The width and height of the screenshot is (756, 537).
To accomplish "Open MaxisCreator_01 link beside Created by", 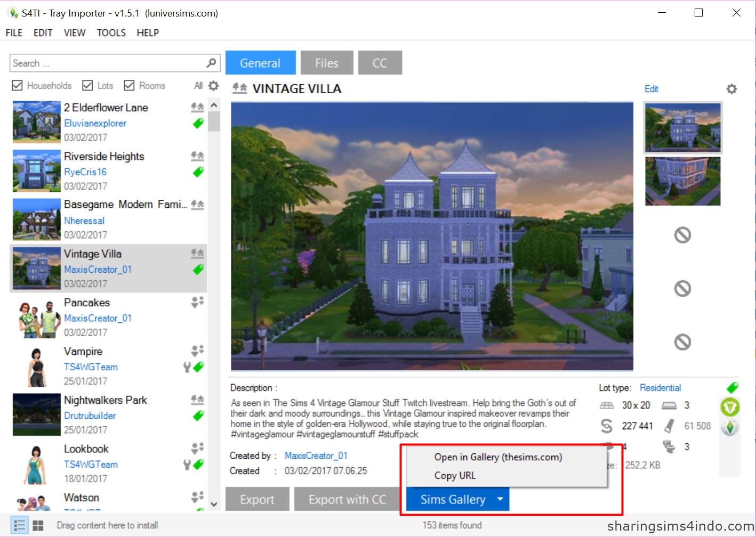I will click(x=316, y=455).
